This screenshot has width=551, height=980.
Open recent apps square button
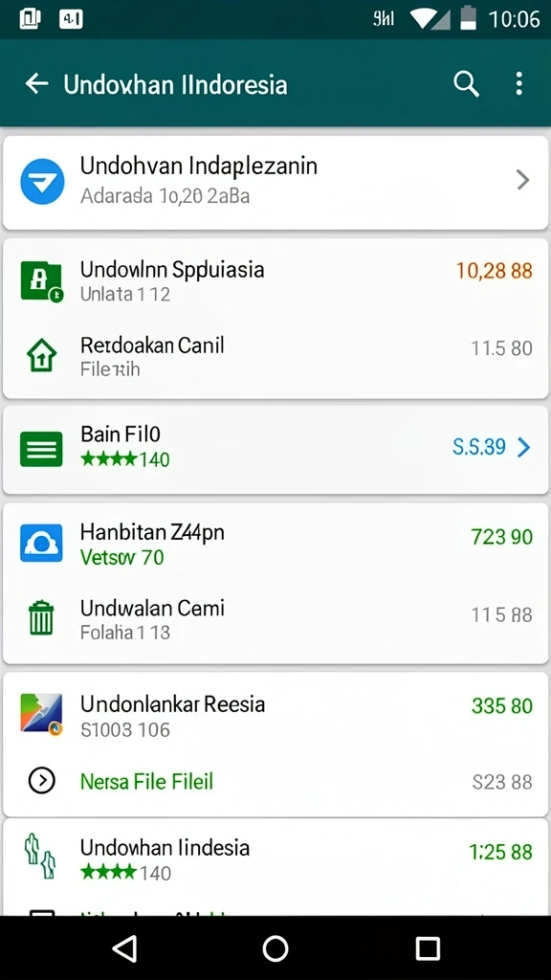428,948
